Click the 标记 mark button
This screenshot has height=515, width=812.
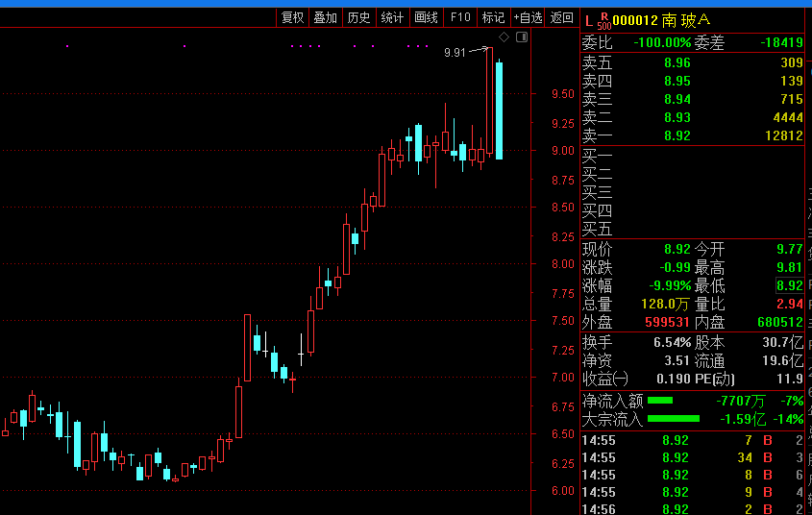click(493, 17)
